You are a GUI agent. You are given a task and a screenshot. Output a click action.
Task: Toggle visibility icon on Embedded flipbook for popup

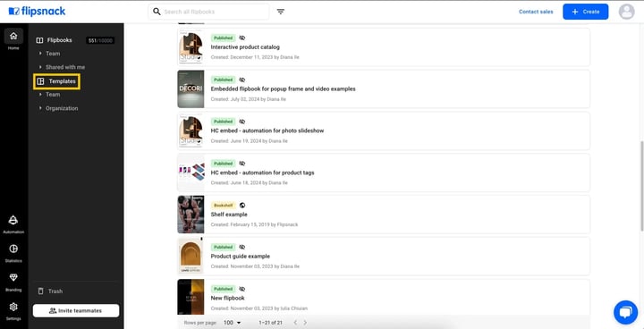[x=241, y=80]
